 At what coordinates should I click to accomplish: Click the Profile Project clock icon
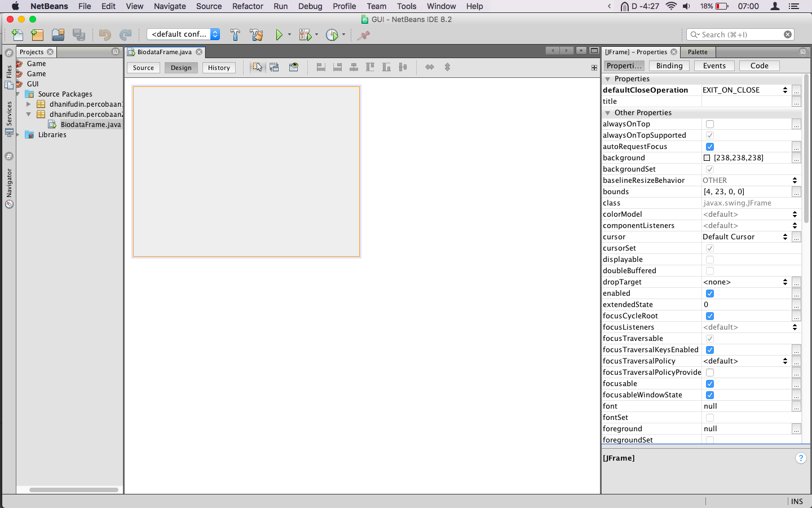(x=332, y=35)
